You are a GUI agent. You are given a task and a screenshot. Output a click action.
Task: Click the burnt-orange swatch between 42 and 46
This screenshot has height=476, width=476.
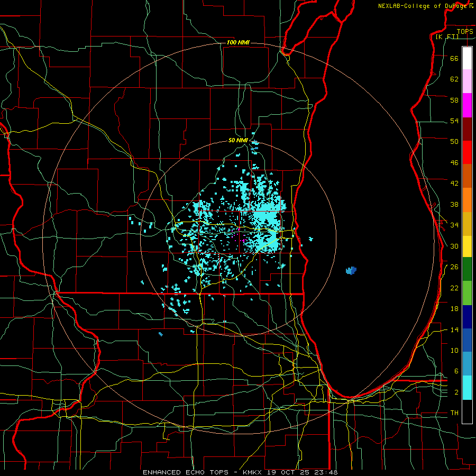(x=467, y=176)
